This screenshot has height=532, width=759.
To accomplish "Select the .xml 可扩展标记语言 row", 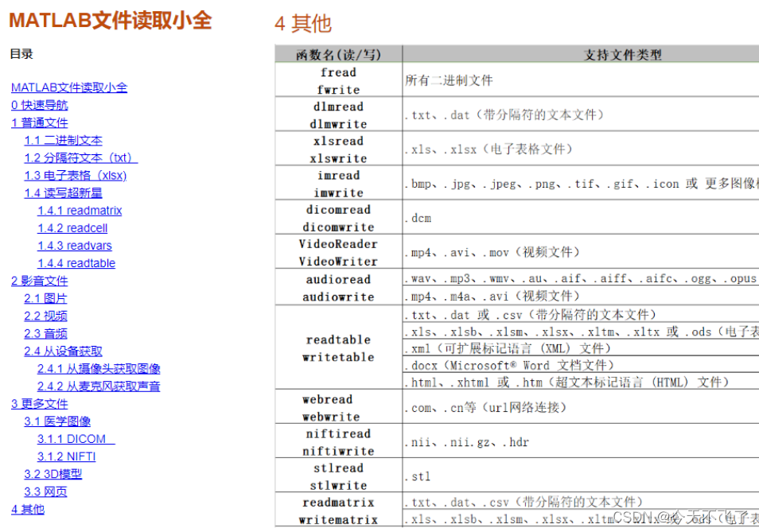I will click(508, 348).
